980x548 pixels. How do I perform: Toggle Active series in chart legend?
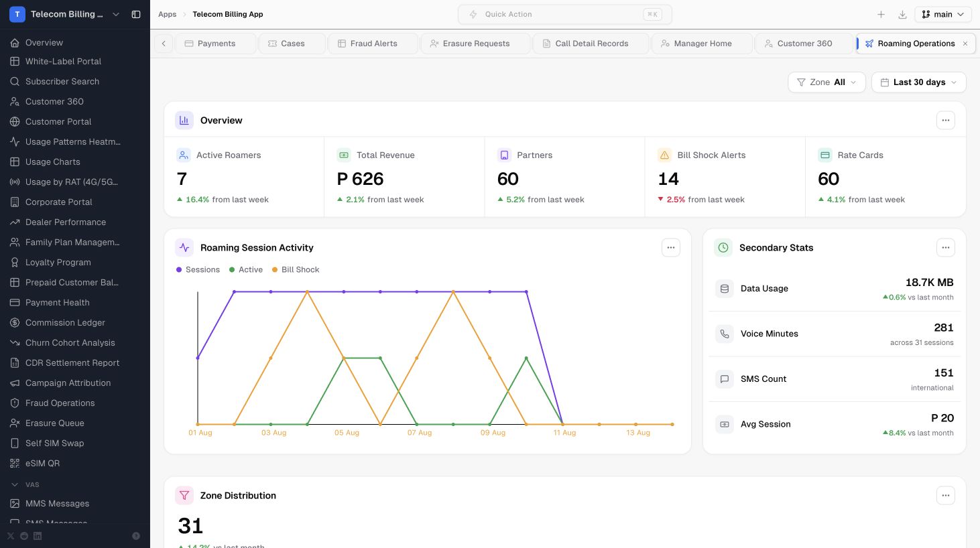click(246, 270)
